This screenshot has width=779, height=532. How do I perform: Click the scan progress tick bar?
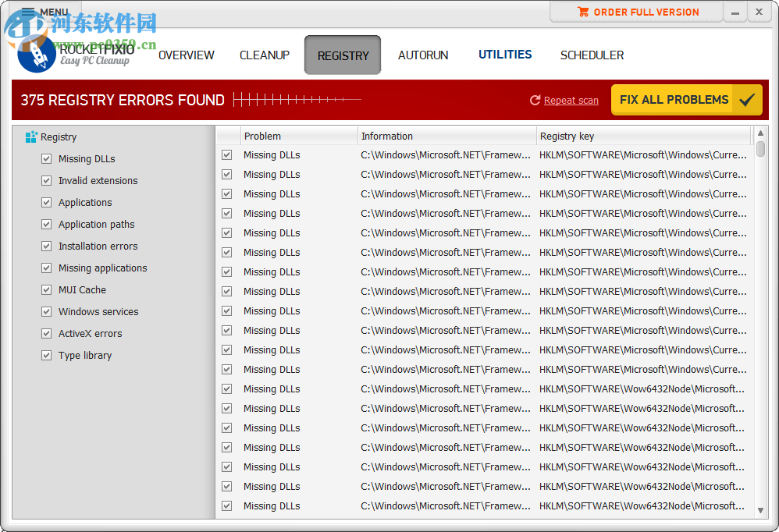(297, 100)
